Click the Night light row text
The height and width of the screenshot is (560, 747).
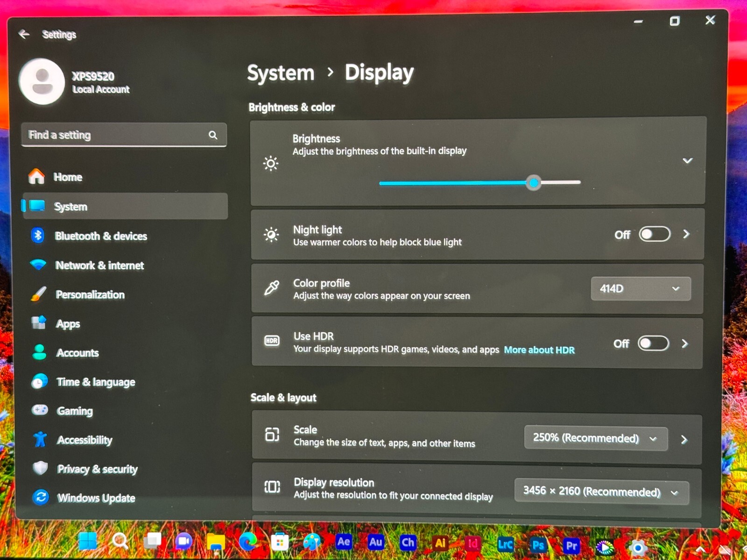(377, 235)
